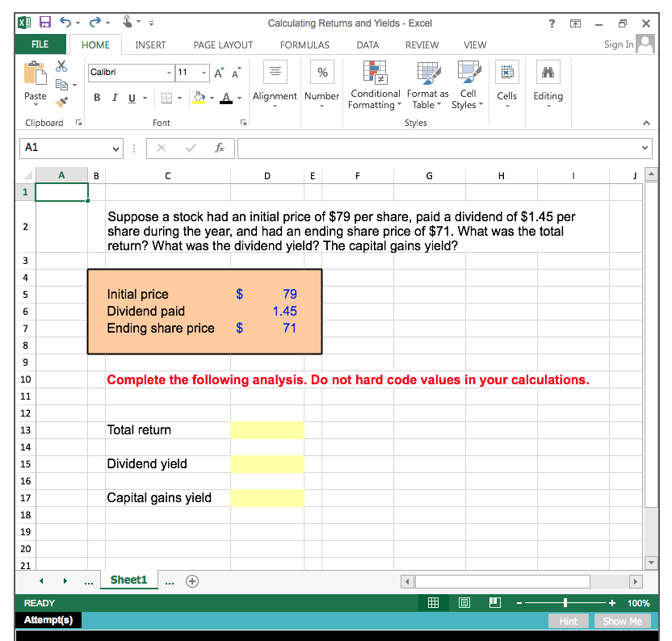Select the Format Painter brush icon
This screenshot has width=672, height=641.
61,101
